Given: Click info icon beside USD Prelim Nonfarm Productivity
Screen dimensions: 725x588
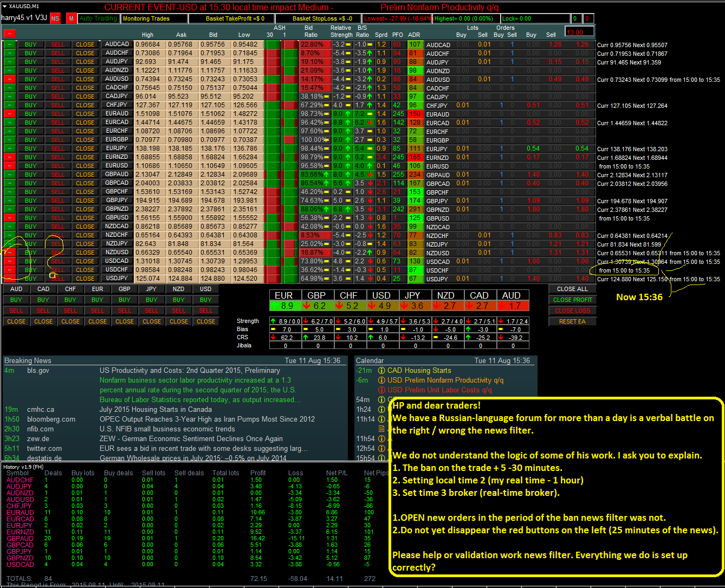Looking at the screenshot, I should 381,380.
